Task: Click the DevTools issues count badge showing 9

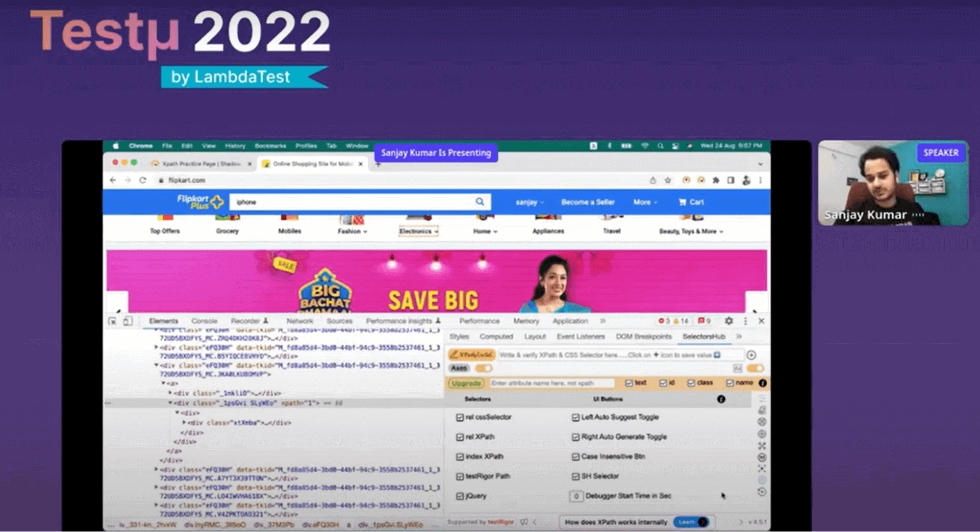Action: [x=704, y=321]
